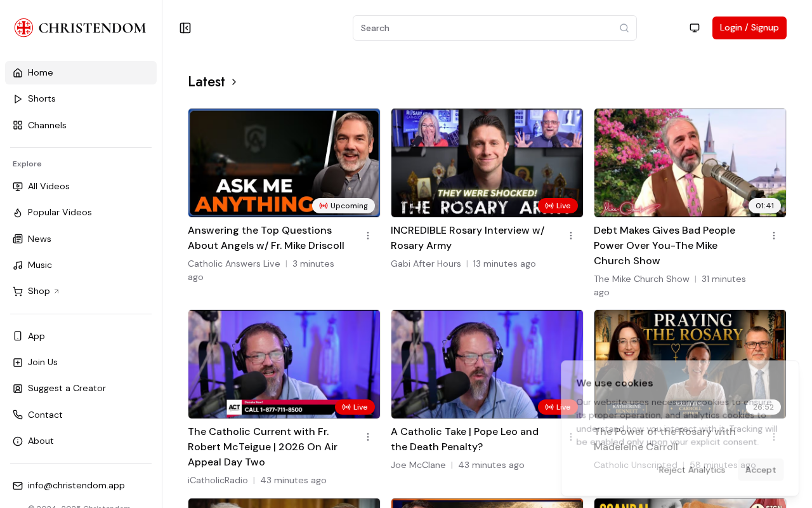Visit the Joe McClane channel
Viewport: 812px width, 508px height.
point(418,465)
